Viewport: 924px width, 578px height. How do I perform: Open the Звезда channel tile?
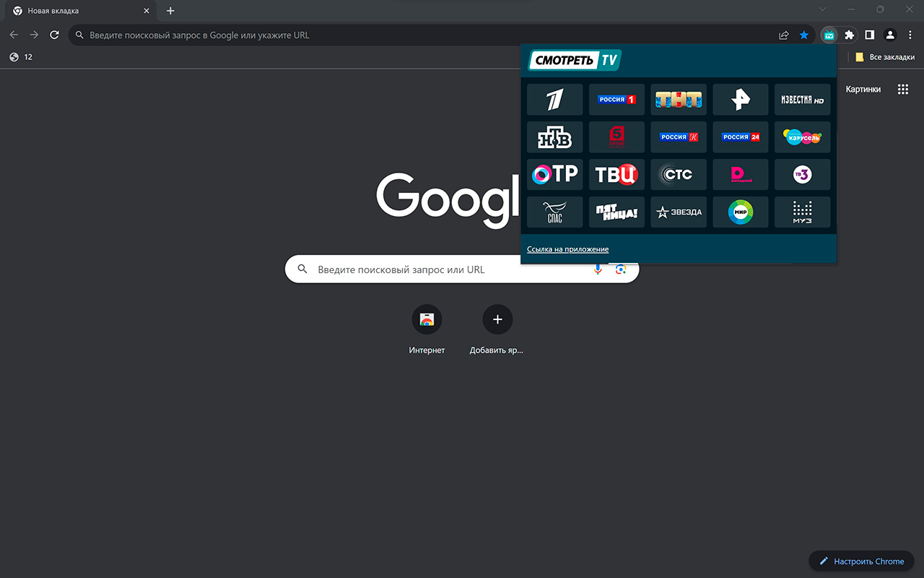(679, 212)
